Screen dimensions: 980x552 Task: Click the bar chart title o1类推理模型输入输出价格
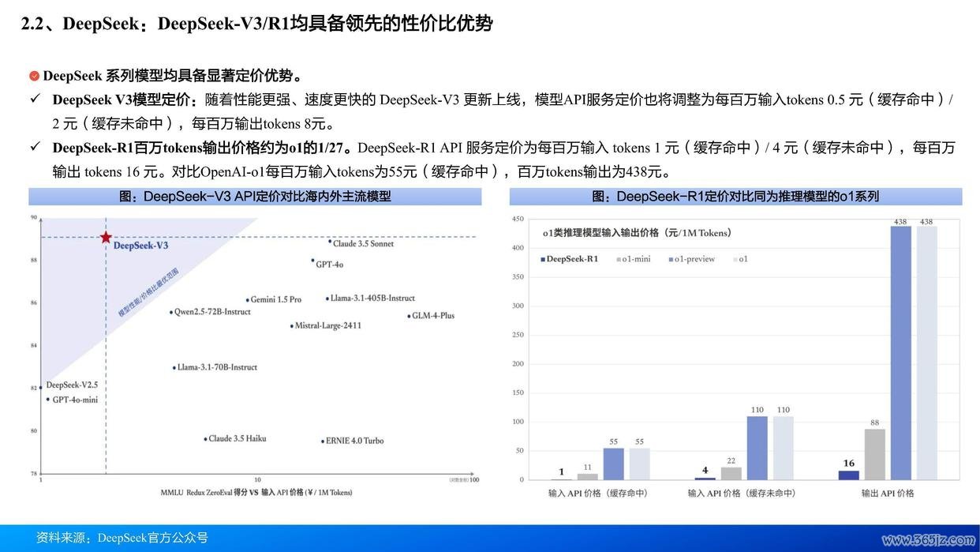click(x=637, y=233)
